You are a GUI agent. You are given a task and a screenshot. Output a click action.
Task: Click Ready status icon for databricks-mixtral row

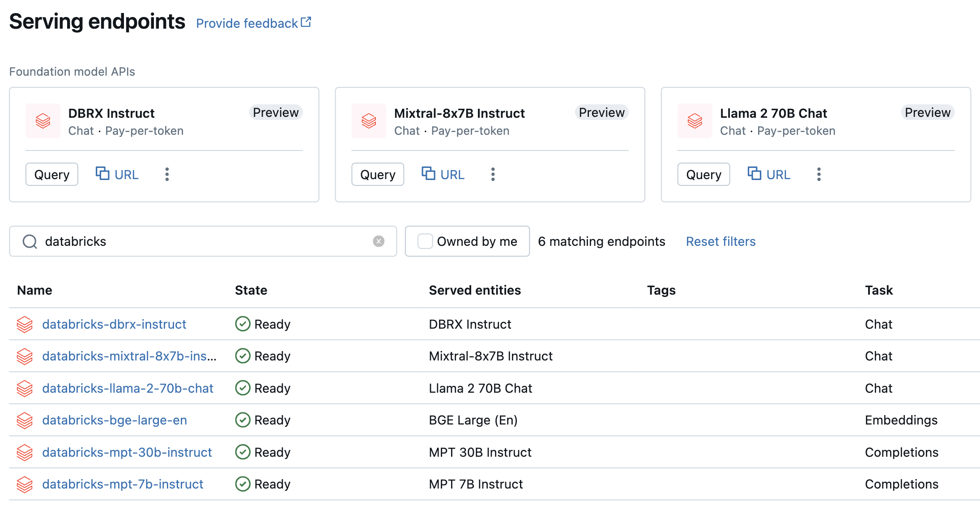tap(243, 356)
